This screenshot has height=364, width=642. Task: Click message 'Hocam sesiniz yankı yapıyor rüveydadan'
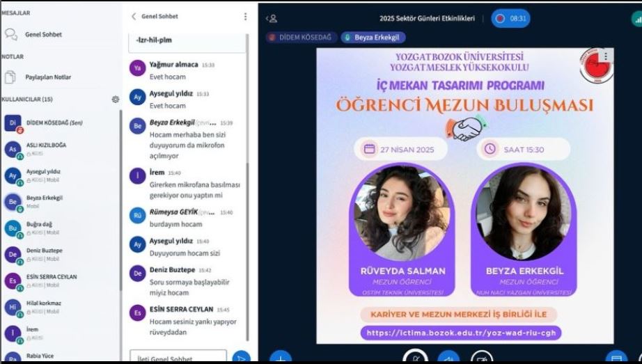pyautogui.click(x=193, y=326)
